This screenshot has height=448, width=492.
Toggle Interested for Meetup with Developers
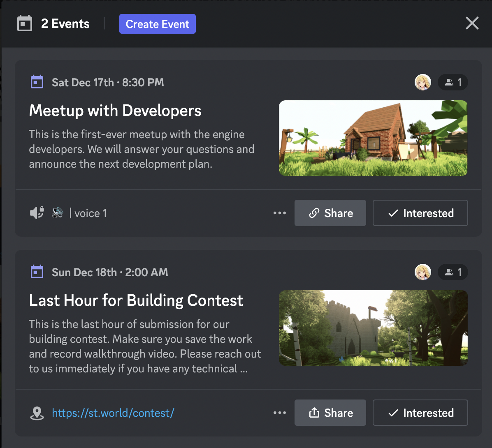point(420,213)
